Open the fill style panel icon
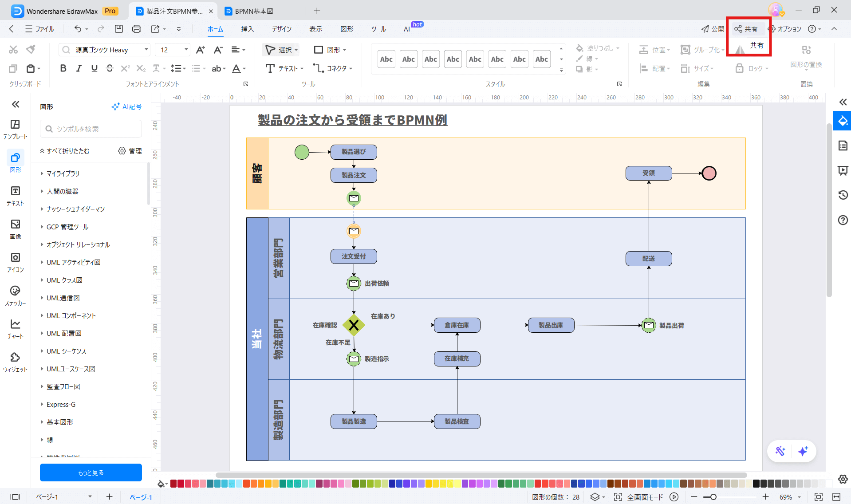Image resolution: width=851 pixels, height=504 pixels. [843, 121]
